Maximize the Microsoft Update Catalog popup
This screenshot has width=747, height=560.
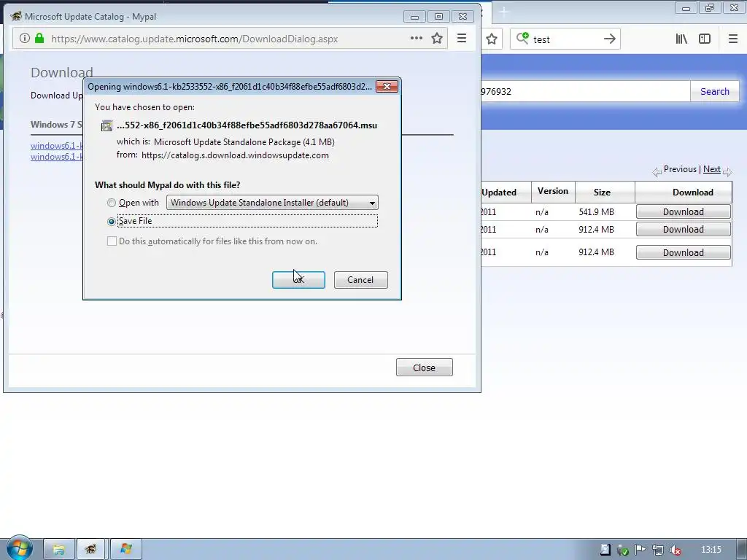pyautogui.click(x=438, y=17)
